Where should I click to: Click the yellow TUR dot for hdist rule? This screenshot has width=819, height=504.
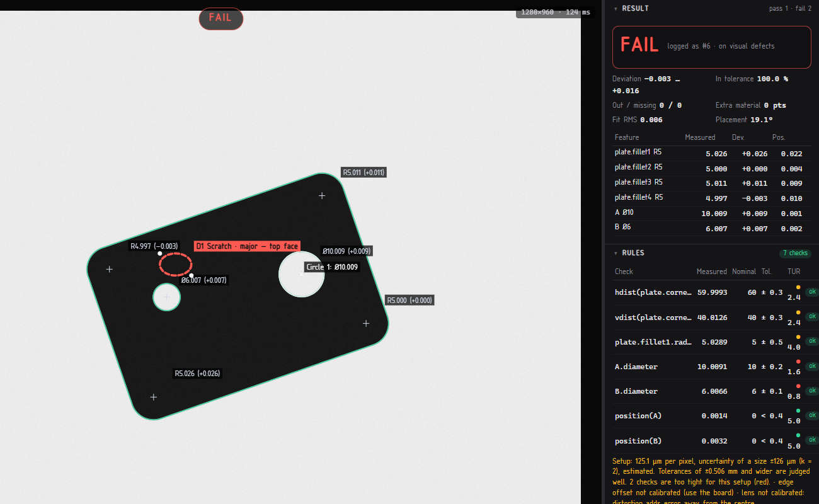[x=798, y=287]
